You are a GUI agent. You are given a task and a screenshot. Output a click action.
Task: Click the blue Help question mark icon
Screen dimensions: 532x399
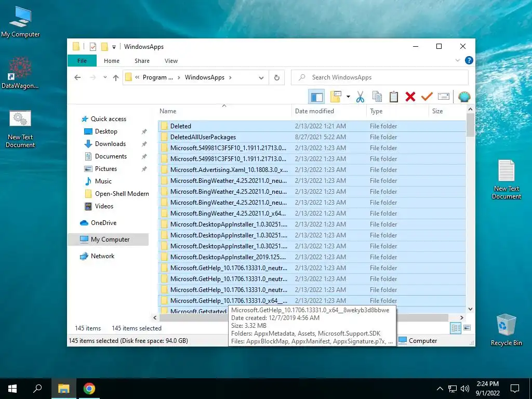coord(469,60)
